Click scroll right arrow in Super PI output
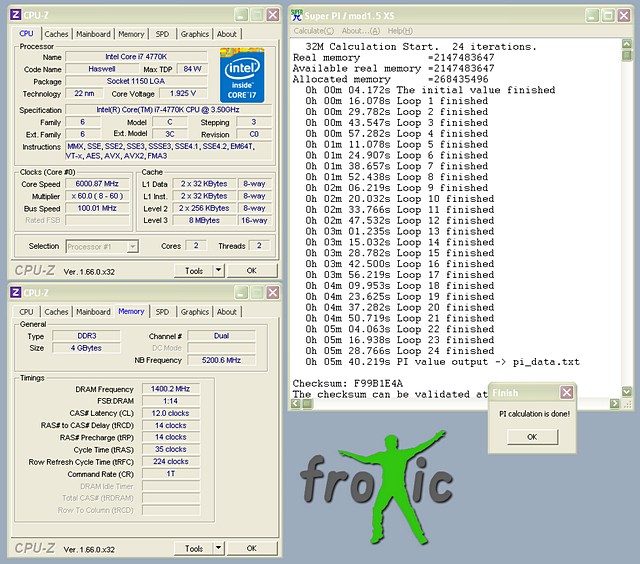 pyautogui.click(x=614, y=404)
